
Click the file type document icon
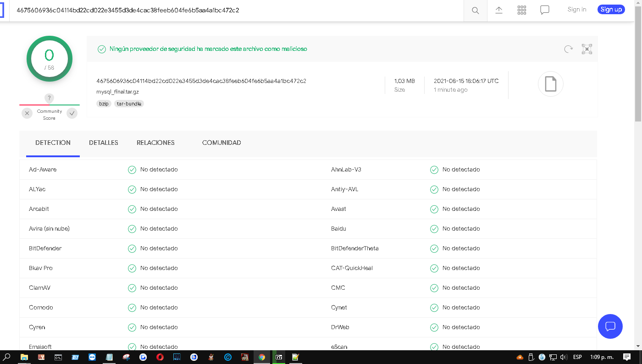click(550, 84)
